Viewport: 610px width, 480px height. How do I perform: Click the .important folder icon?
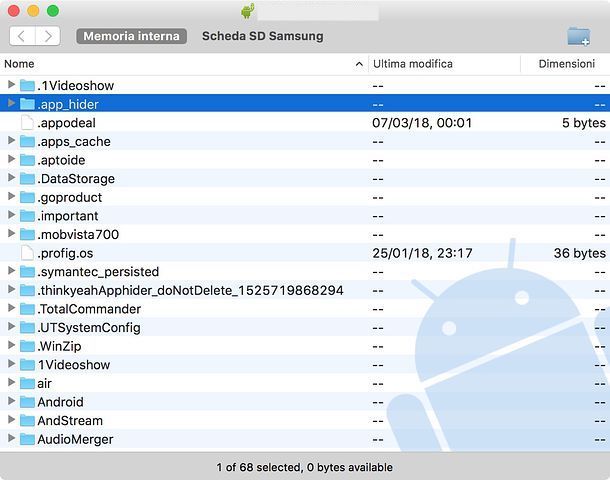click(x=27, y=215)
